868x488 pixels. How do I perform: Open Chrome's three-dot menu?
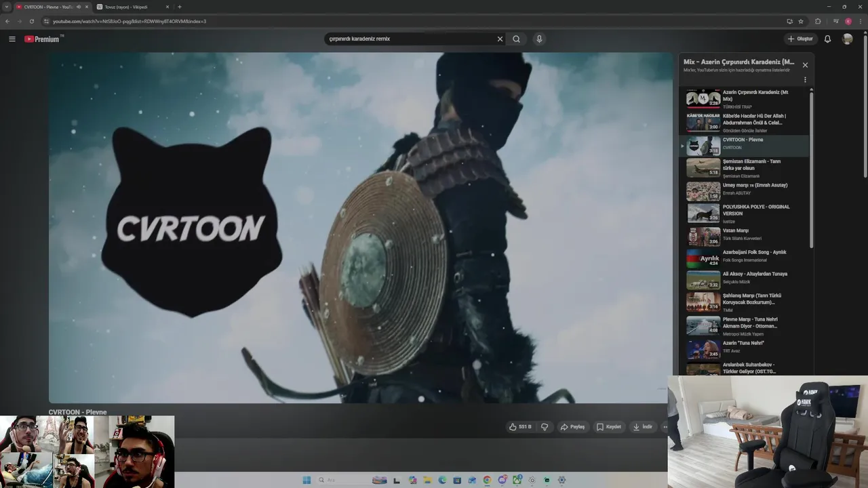pos(861,21)
